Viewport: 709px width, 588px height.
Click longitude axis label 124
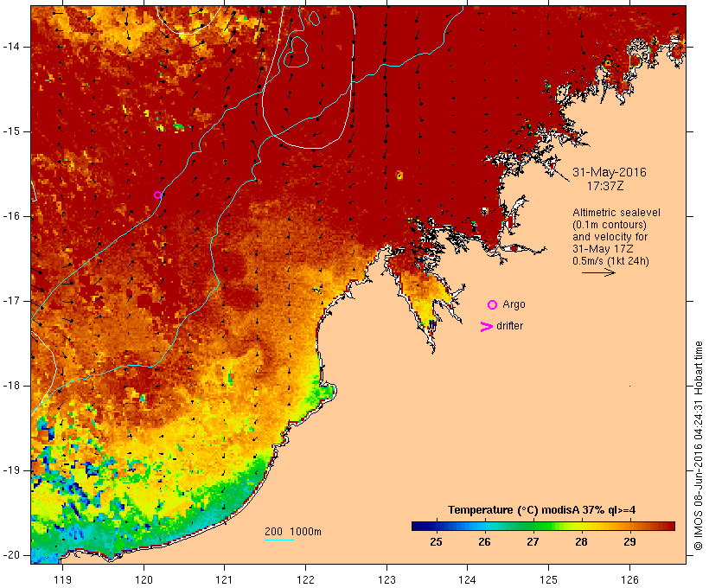tap(467, 580)
